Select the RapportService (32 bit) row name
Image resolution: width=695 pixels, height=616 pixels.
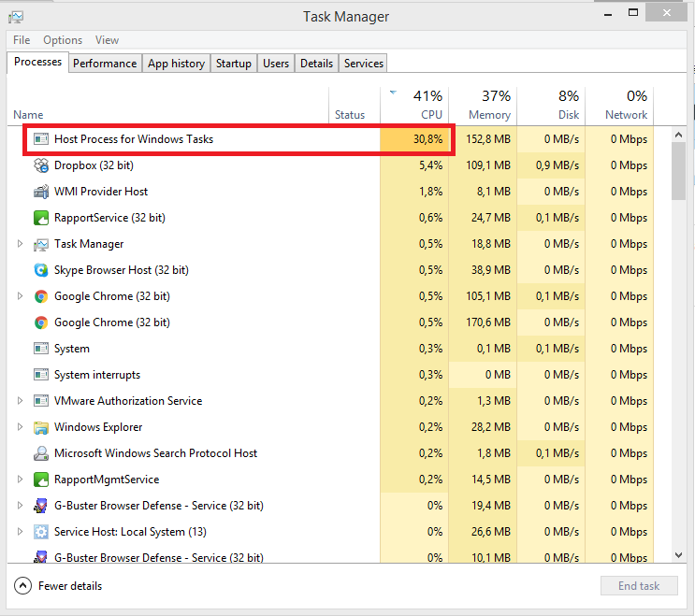click(109, 218)
